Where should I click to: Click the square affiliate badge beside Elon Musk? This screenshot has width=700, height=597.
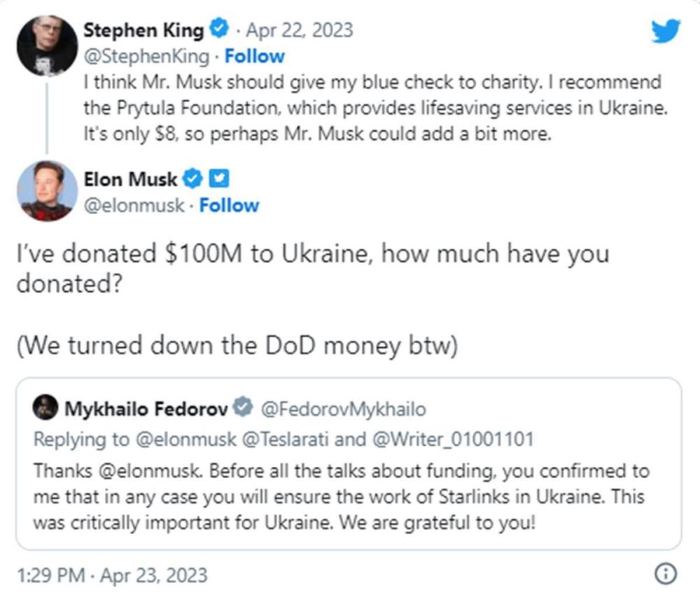coord(219,179)
